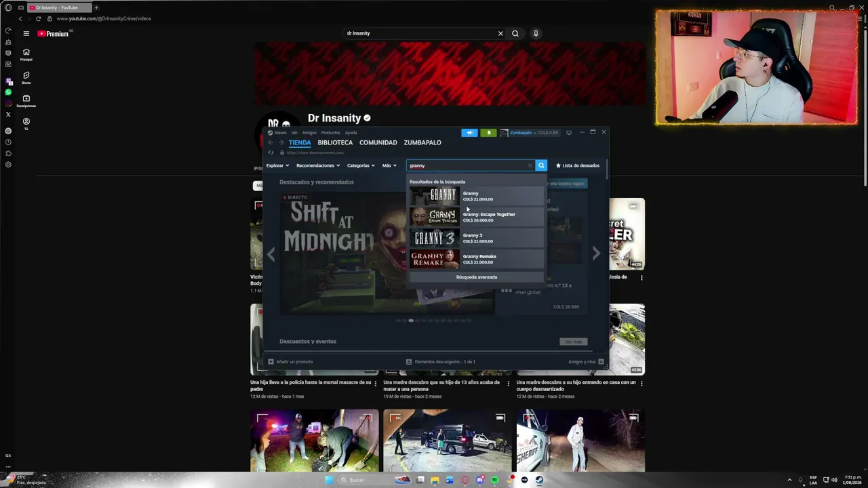Go to YouTube Principal home icon

[26, 54]
